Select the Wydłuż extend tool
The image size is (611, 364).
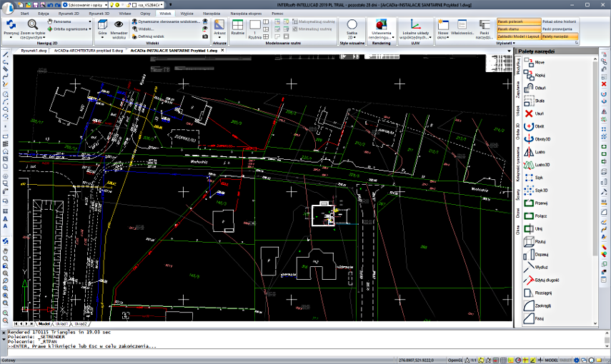(x=535, y=268)
